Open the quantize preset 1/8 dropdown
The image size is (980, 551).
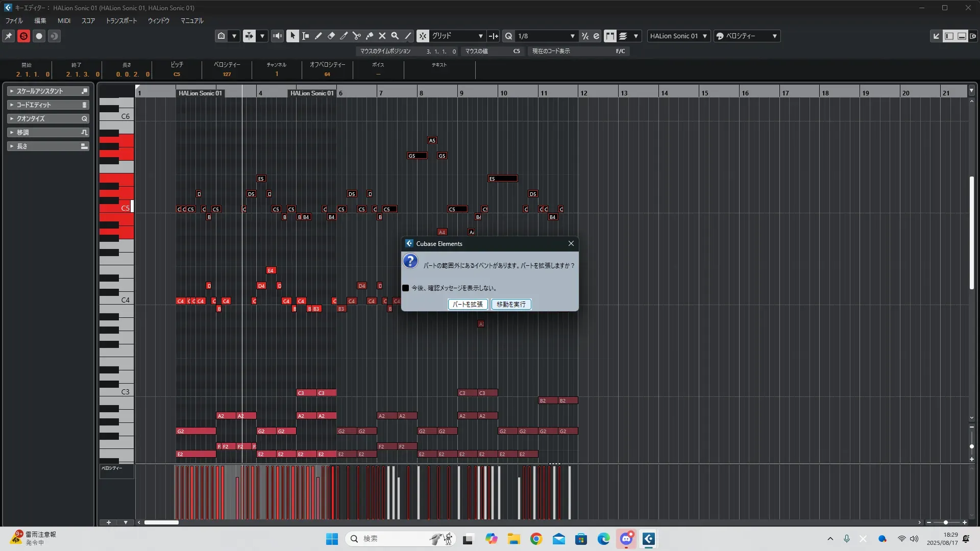click(572, 36)
